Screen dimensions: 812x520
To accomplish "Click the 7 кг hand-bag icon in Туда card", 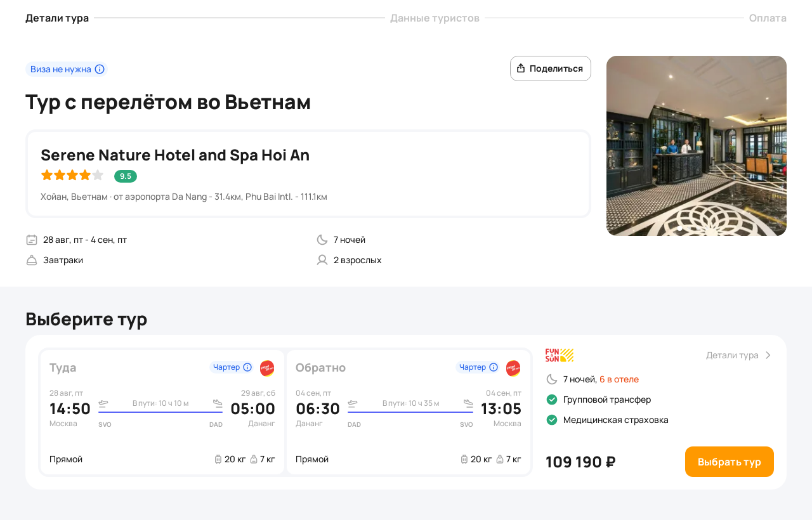I will pyautogui.click(x=254, y=459).
